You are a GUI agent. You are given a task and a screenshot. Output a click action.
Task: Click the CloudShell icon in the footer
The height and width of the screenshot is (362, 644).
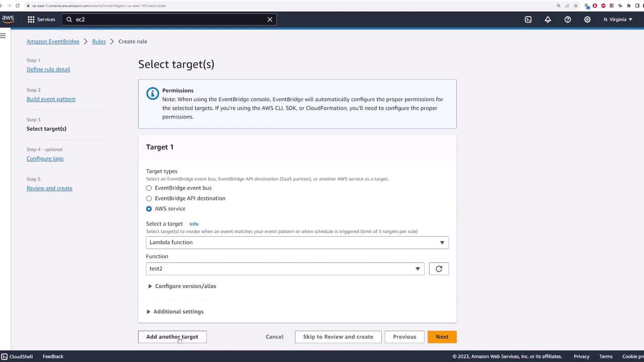[4, 356]
